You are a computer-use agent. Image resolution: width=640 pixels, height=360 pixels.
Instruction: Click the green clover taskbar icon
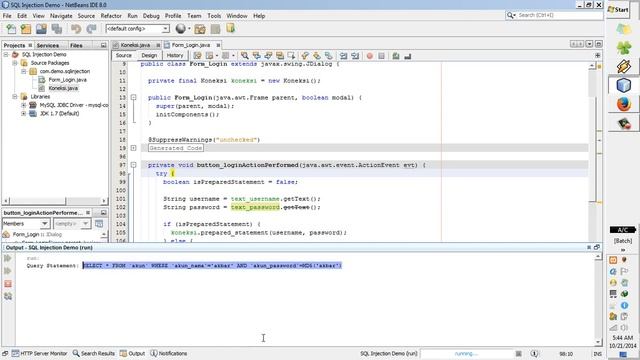point(624,48)
